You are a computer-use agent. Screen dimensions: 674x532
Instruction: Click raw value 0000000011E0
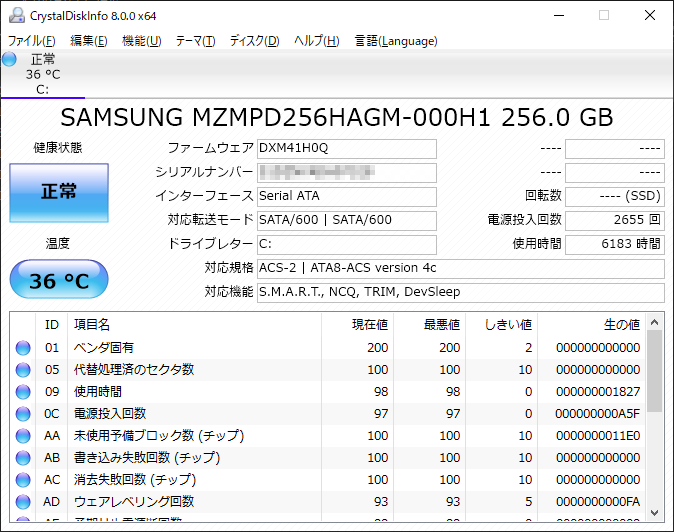point(598,436)
